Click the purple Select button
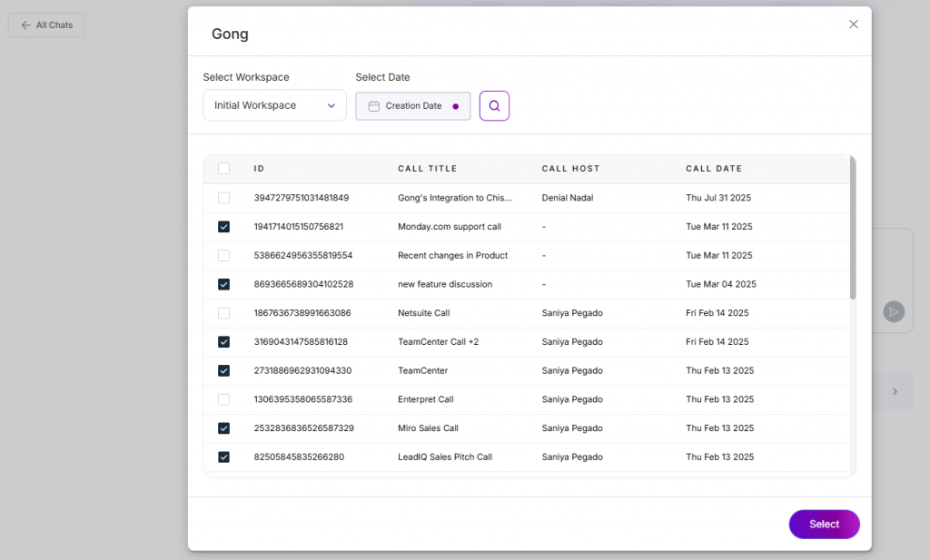Viewport: 930px width, 560px height. click(824, 524)
